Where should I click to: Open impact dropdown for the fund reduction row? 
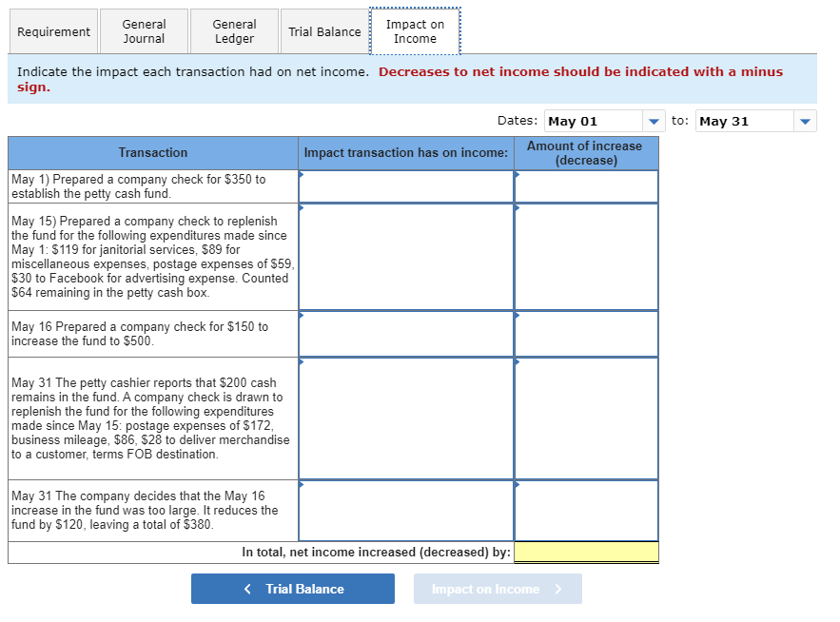[x=404, y=511]
